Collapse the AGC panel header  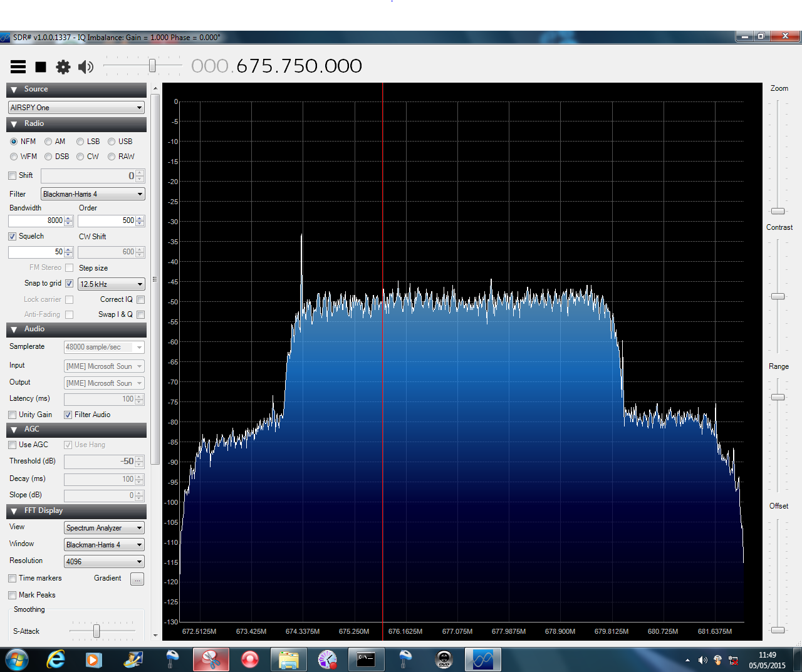point(76,430)
